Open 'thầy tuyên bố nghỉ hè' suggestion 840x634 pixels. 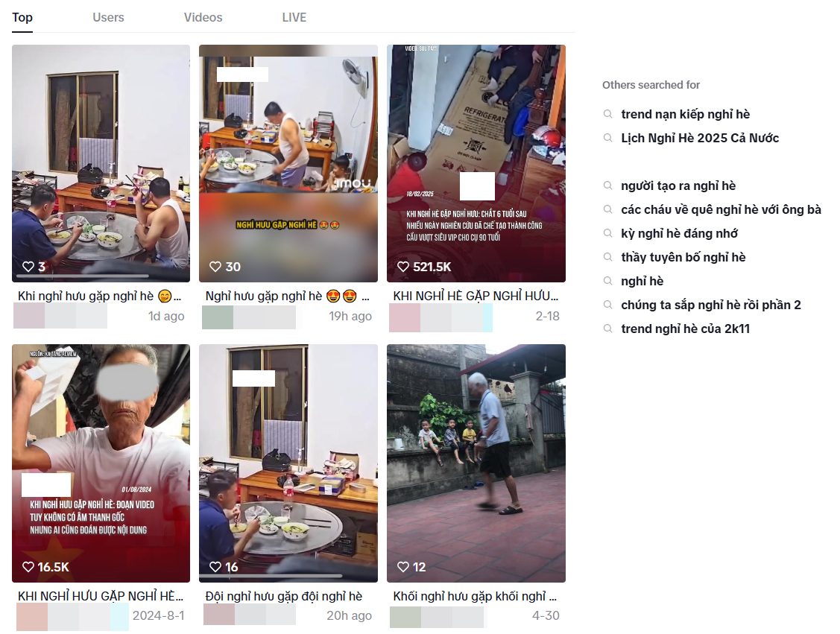(683, 258)
